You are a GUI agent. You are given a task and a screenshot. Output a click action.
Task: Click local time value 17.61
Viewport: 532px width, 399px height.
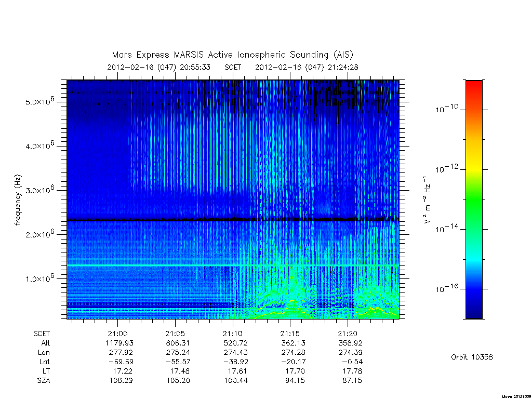237,371
